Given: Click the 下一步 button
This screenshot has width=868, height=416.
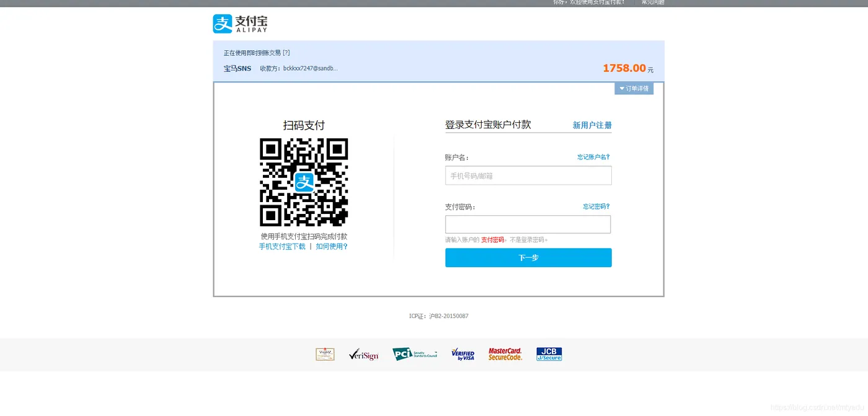Looking at the screenshot, I should [528, 258].
